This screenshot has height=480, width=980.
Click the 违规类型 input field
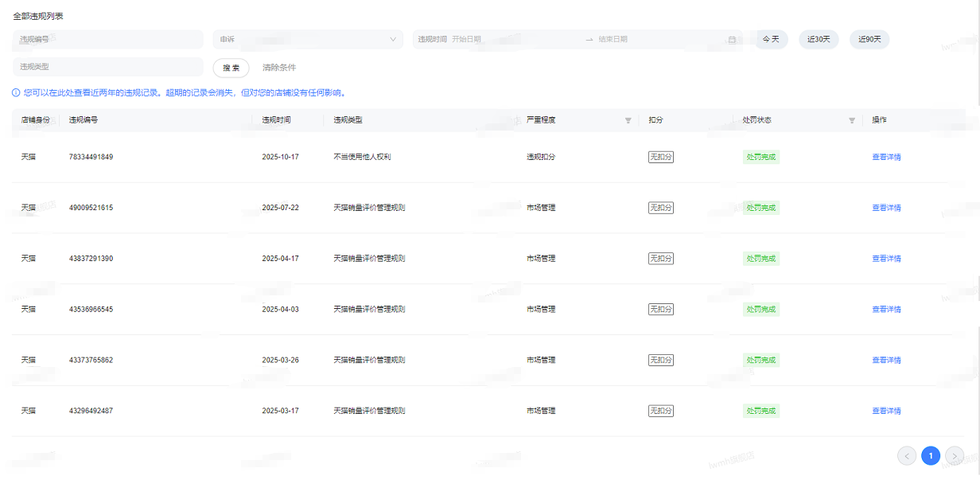(108, 67)
